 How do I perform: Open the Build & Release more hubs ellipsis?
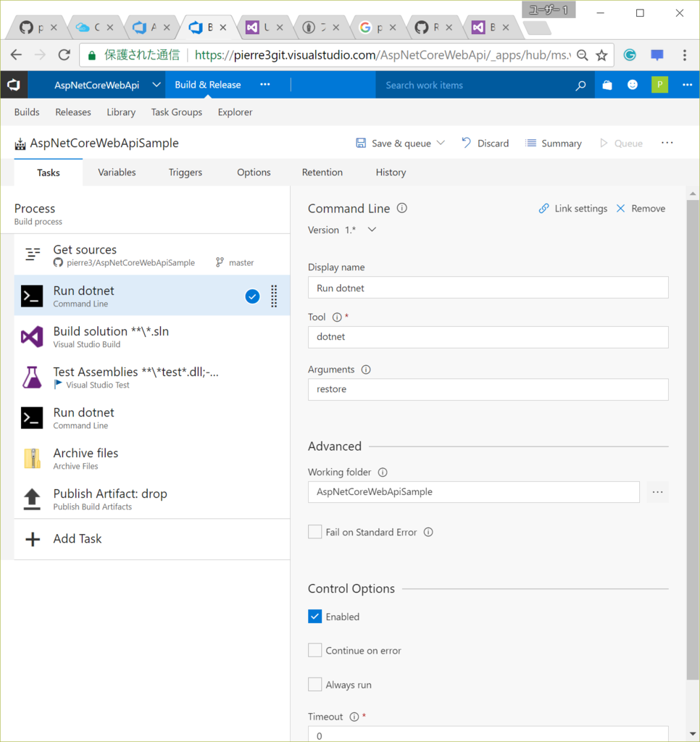pos(265,85)
